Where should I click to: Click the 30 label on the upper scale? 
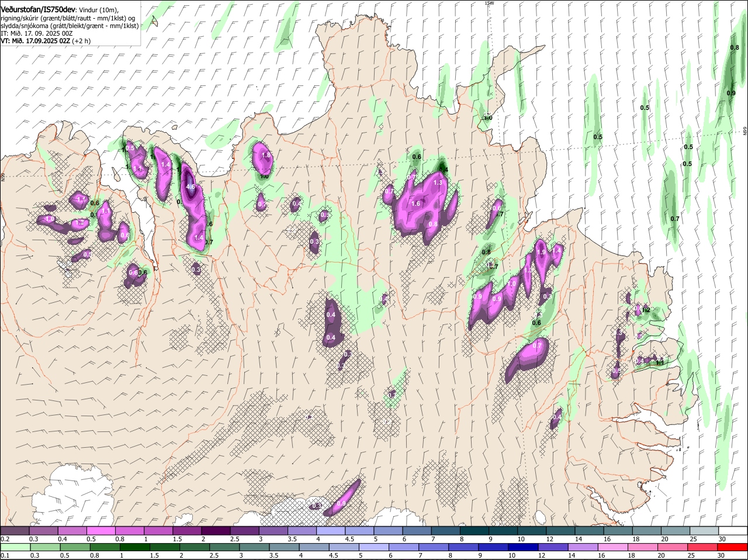(x=722, y=539)
